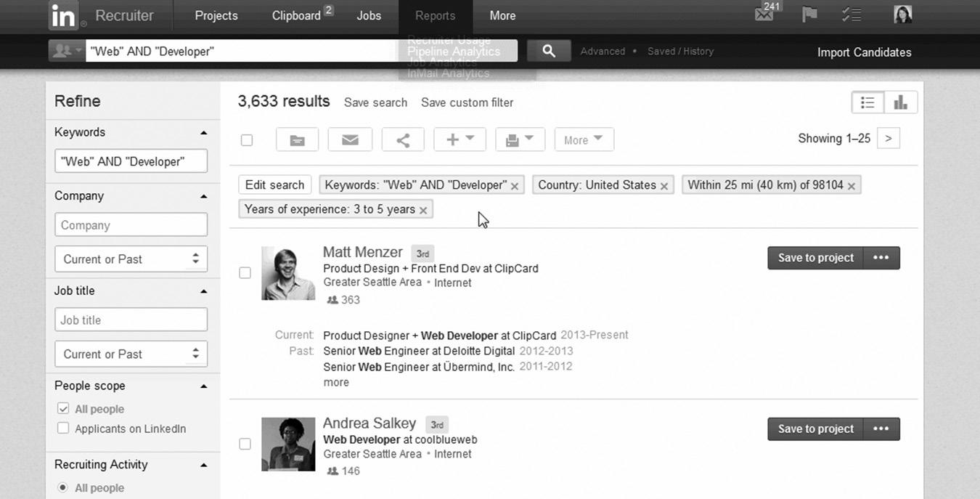Tick the select-all results checkbox
The width and height of the screenshot is (980, 499).
point(247,140)
